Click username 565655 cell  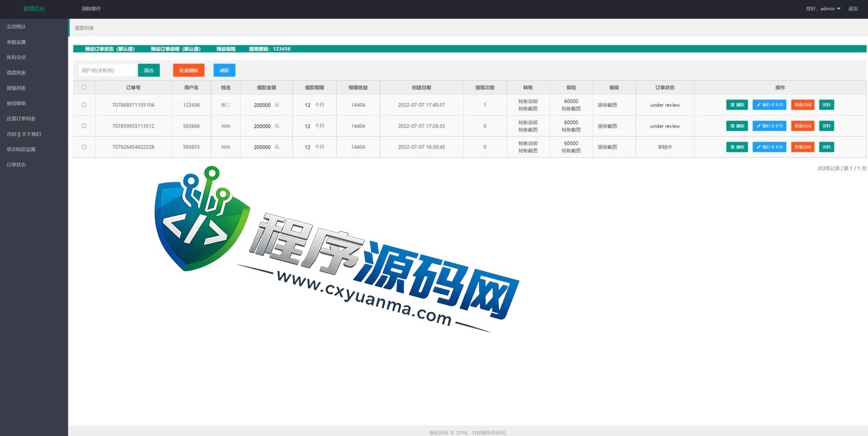pyautogui.click(x=192, y=147)
